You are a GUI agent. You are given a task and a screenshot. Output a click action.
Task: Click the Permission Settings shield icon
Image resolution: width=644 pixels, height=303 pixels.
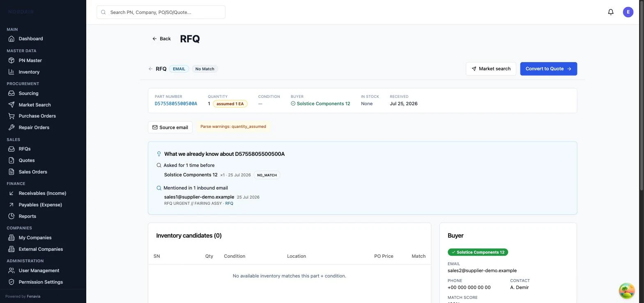(x=11, y=282)
